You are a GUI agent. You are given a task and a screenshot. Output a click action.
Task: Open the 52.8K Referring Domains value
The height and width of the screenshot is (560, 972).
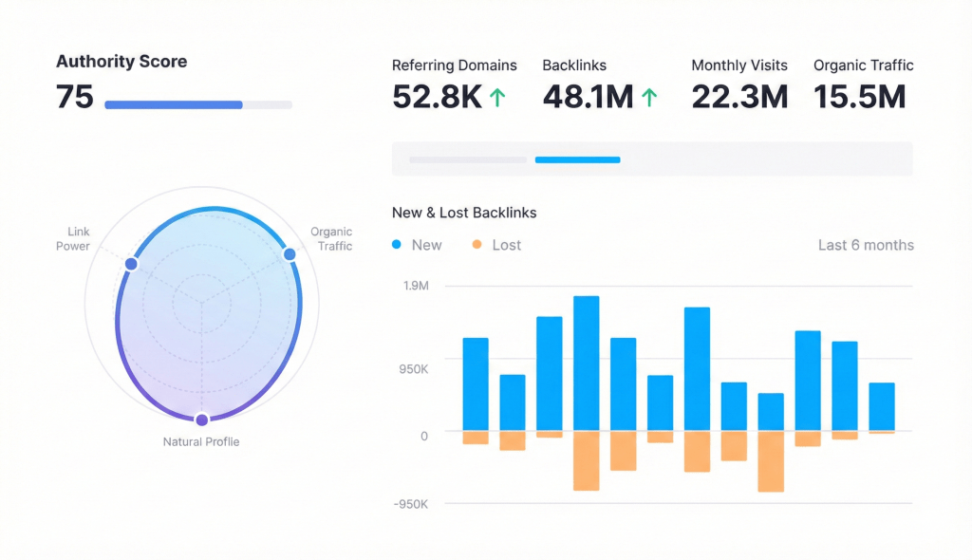click(x=437, y=97)
